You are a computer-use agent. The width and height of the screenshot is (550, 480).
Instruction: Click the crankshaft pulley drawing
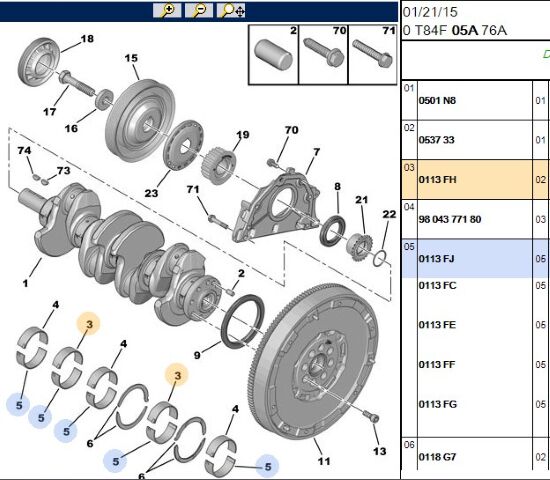coord(140,120)
